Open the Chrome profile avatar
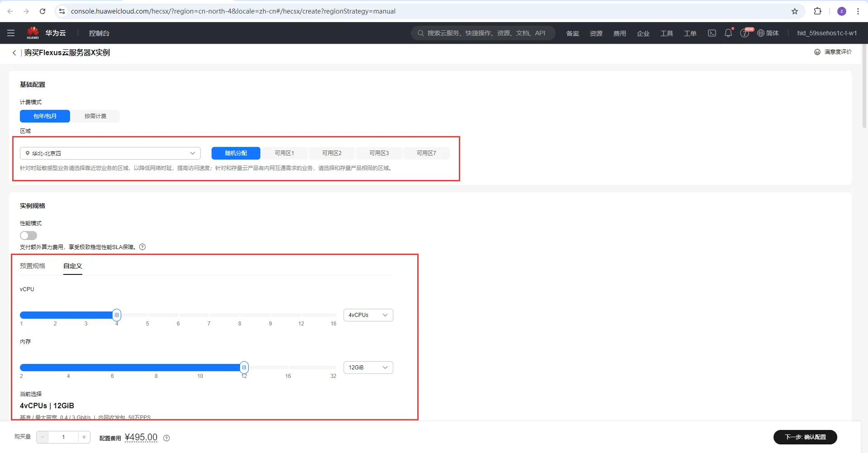868x453 pixels. pos(841,11)
